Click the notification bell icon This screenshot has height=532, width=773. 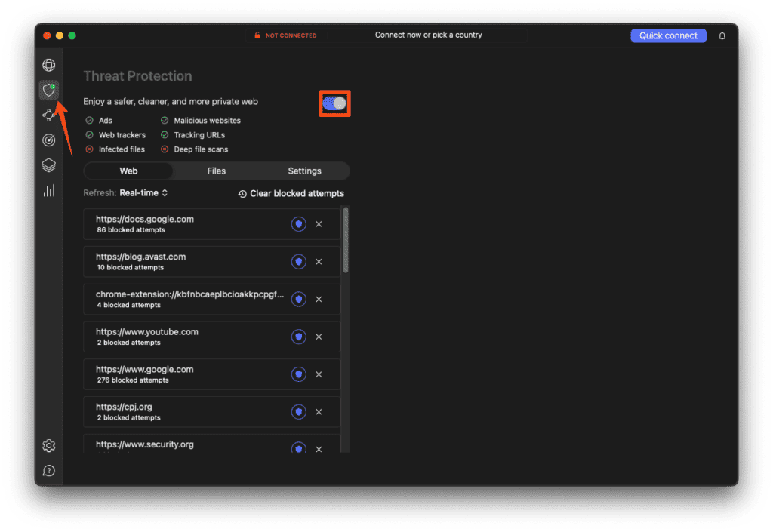click(x=722, y=35)
